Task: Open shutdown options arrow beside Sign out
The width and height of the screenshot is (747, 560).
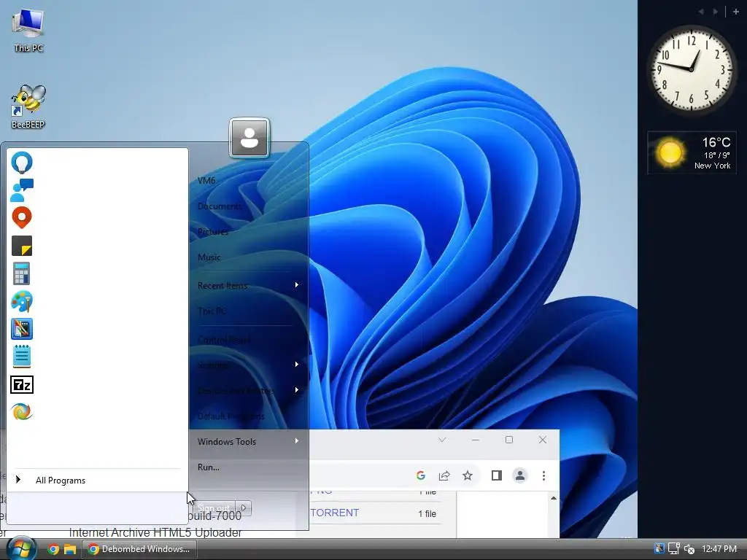Action: [x=244, y=507]
